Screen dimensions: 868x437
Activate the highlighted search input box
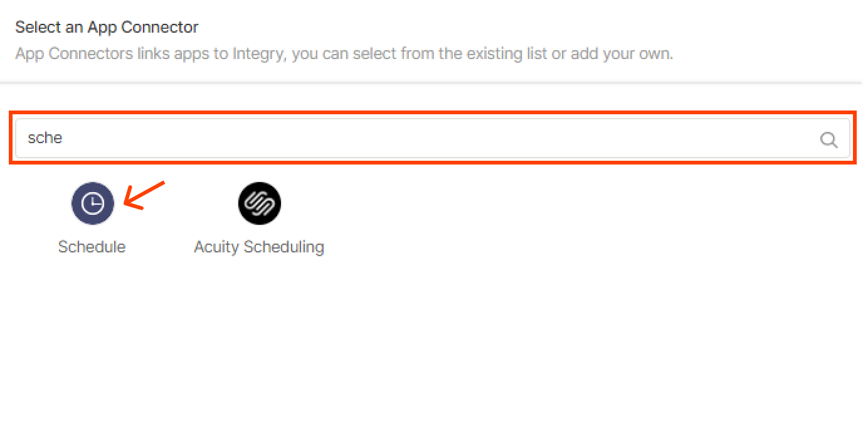[433, 138]
